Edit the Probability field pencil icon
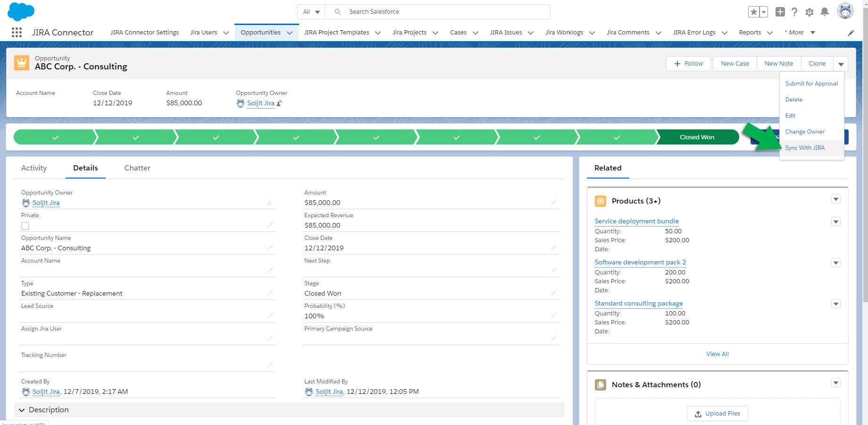 554,315
